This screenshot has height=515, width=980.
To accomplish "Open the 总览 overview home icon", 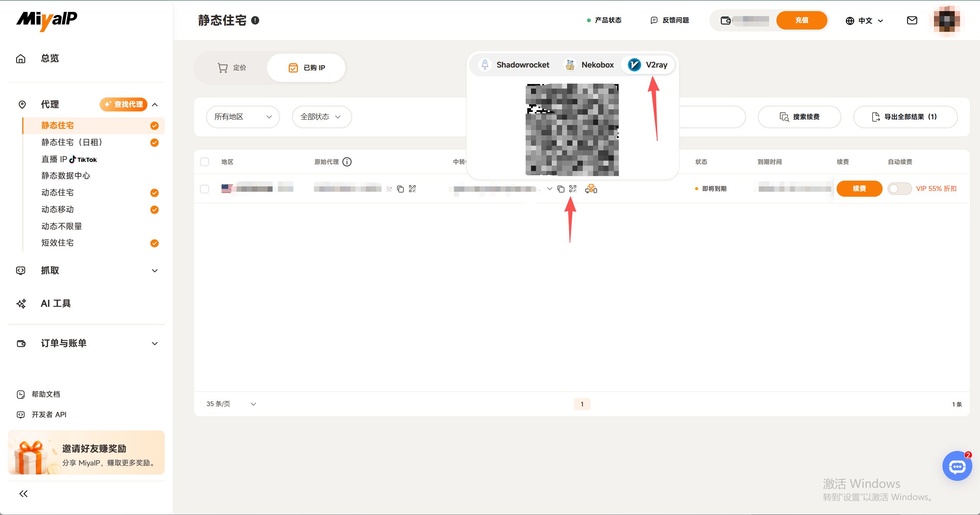I will (x=21, y=59).
